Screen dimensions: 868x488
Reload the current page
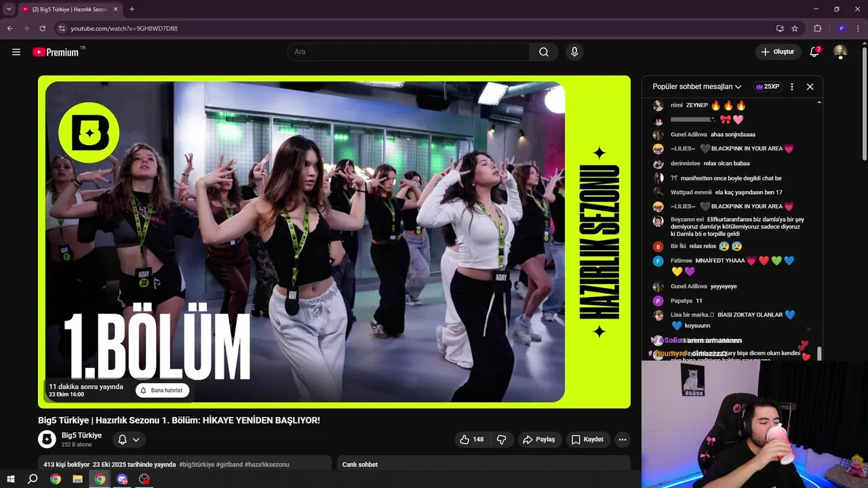pyautogui.click(x=42, y=28)
